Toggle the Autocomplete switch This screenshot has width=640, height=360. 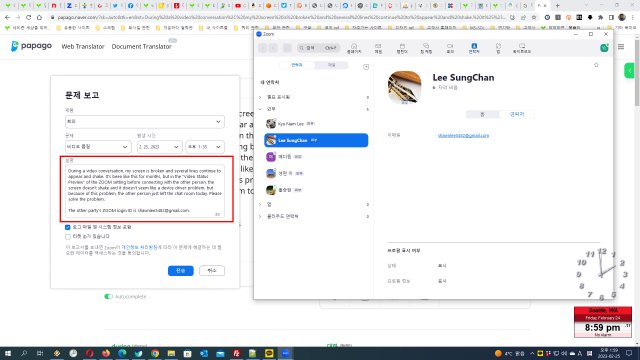click(108, 297)
